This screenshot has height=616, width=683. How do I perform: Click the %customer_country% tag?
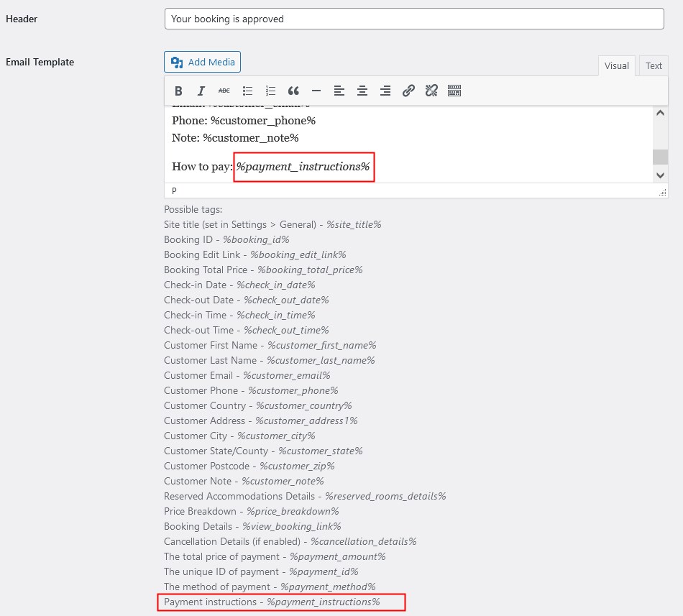[x=303, y=405]
